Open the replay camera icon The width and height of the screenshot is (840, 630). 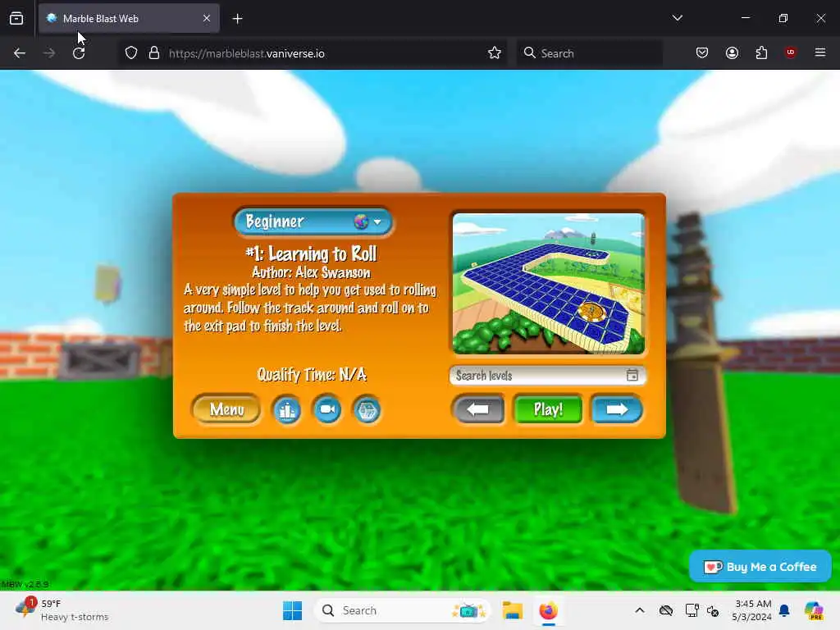point(326,410)
